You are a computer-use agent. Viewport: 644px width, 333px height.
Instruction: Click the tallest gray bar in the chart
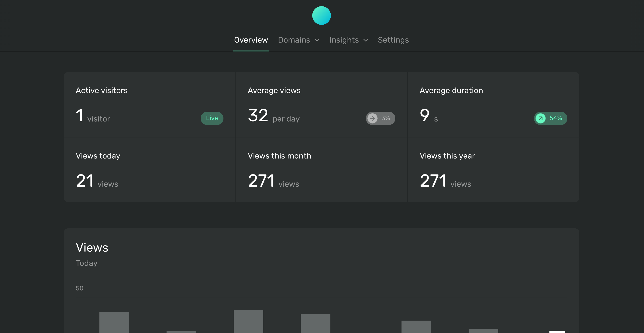248,321
